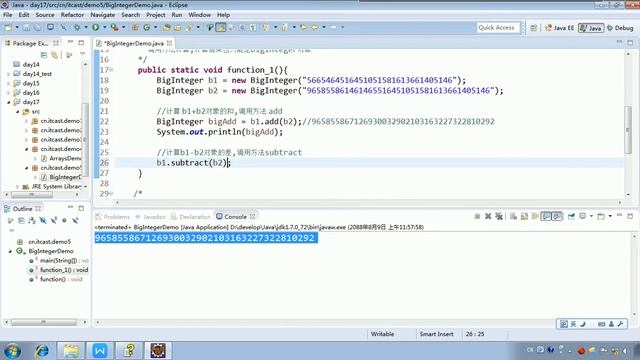Screen dimensions: 640x360
Task: Click the Save toolbar icon
Action: point(26,27)
